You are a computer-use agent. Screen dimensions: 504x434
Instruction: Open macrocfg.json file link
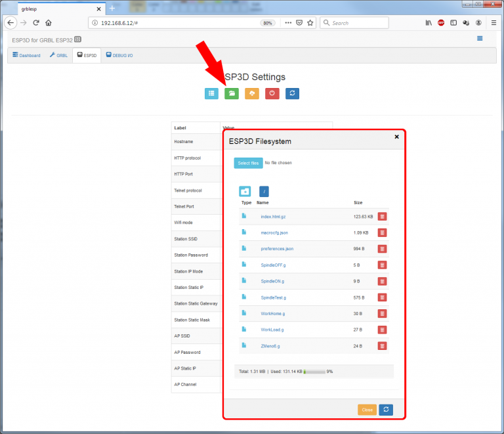274,232
